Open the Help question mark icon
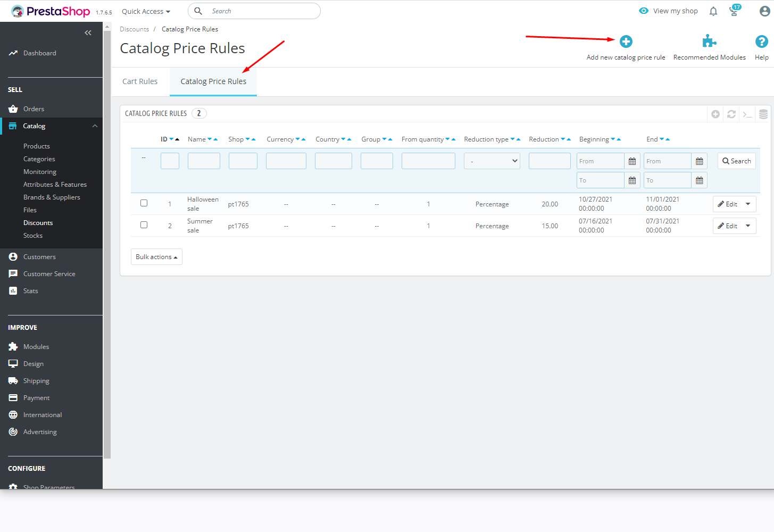 pos(761,41)
